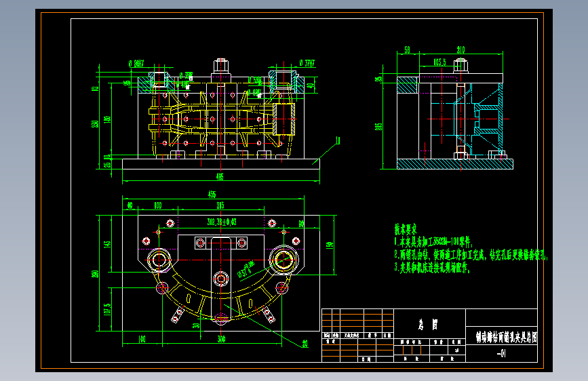Screen dimensions: 588x381
Task: Click the hex nut atop the front view
Action: (x=221, y=66)
